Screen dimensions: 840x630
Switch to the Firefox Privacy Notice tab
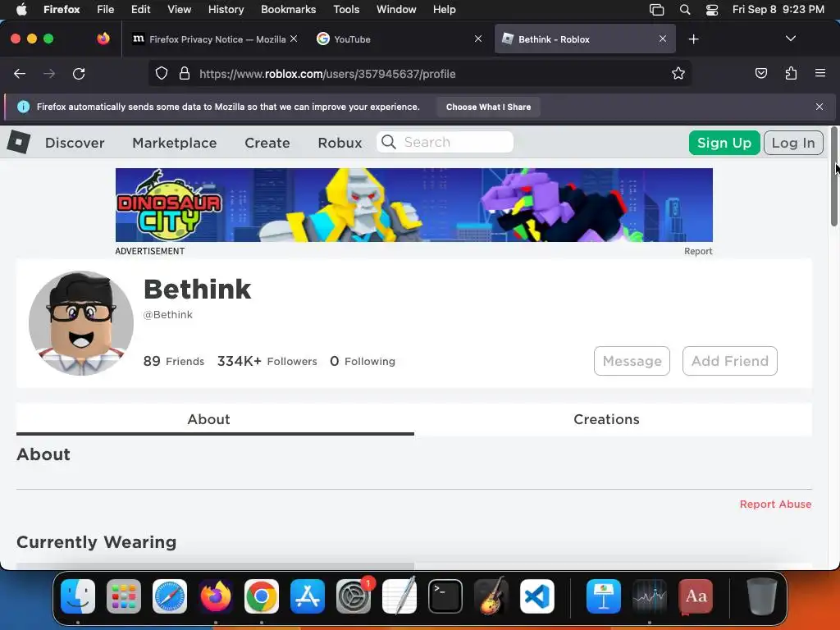coord(214,39)
